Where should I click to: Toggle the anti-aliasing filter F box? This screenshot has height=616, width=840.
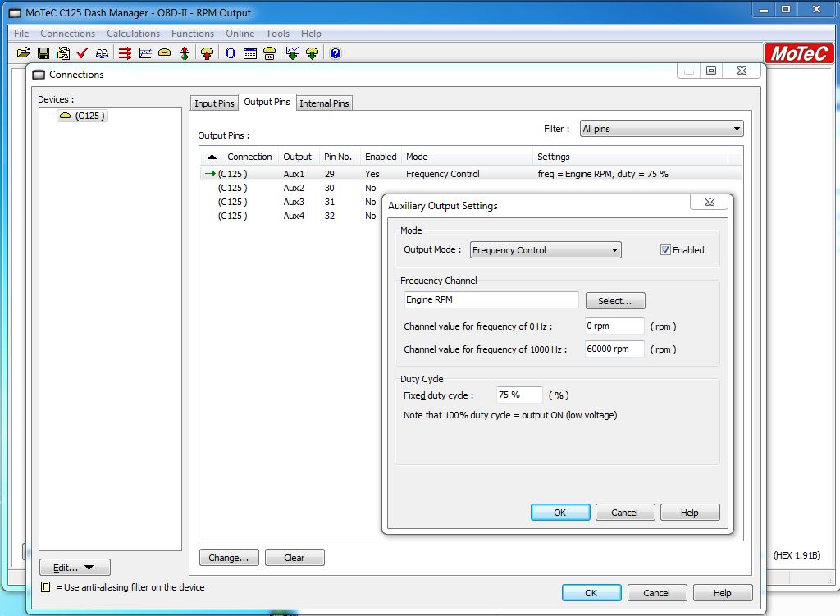click(x=46, y=586)
